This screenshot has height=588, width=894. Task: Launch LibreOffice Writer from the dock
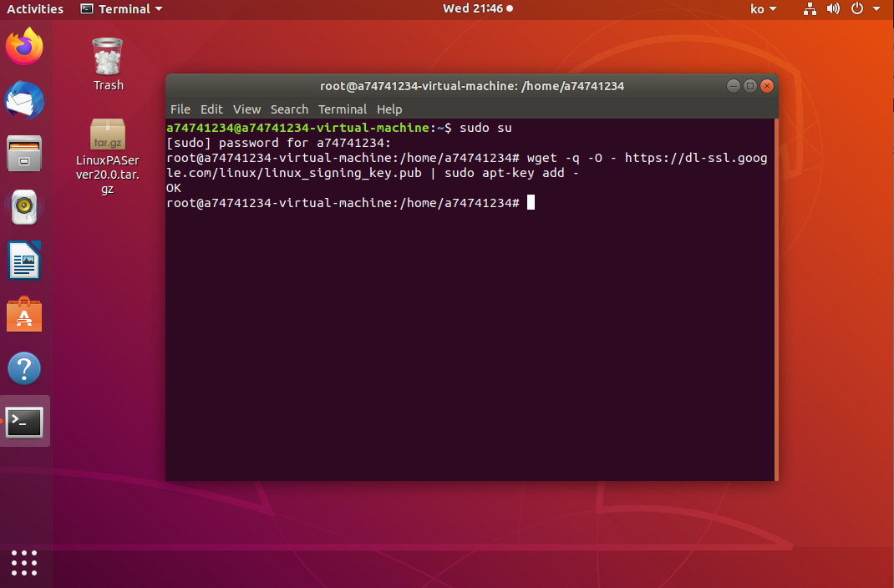pyautogui.click(x=24, y=261)
